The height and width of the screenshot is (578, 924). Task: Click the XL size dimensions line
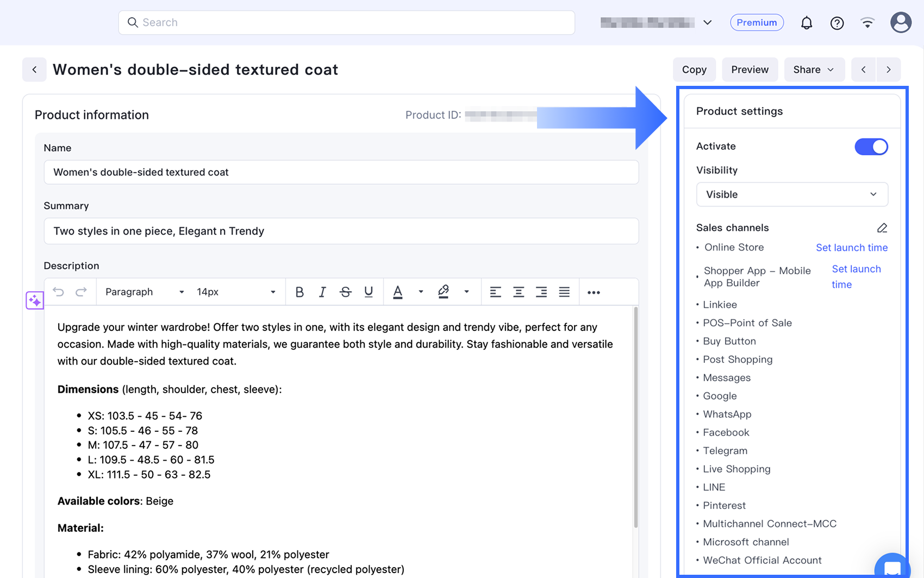(149, 474)
